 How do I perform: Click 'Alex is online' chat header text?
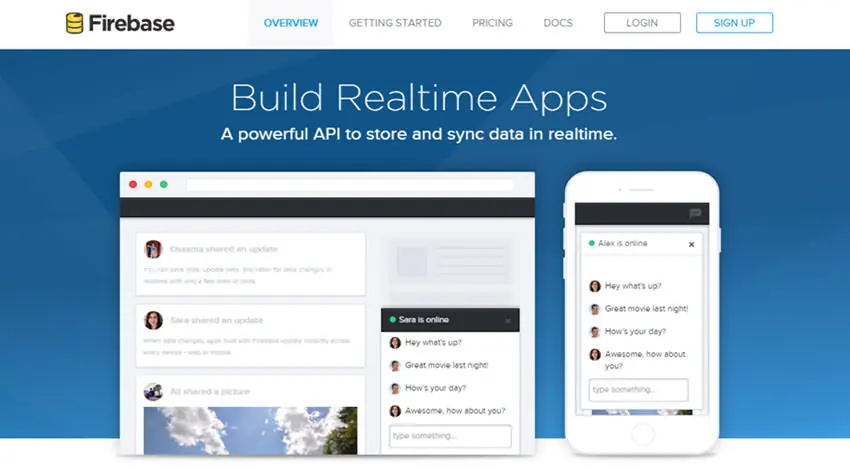click(623, 243)
